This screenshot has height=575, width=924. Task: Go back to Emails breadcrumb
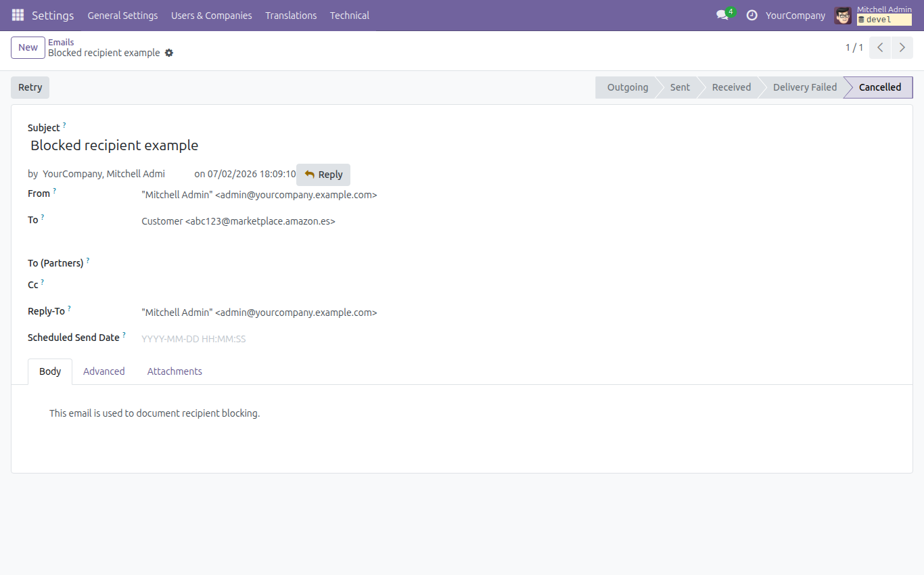coord(61,42)
